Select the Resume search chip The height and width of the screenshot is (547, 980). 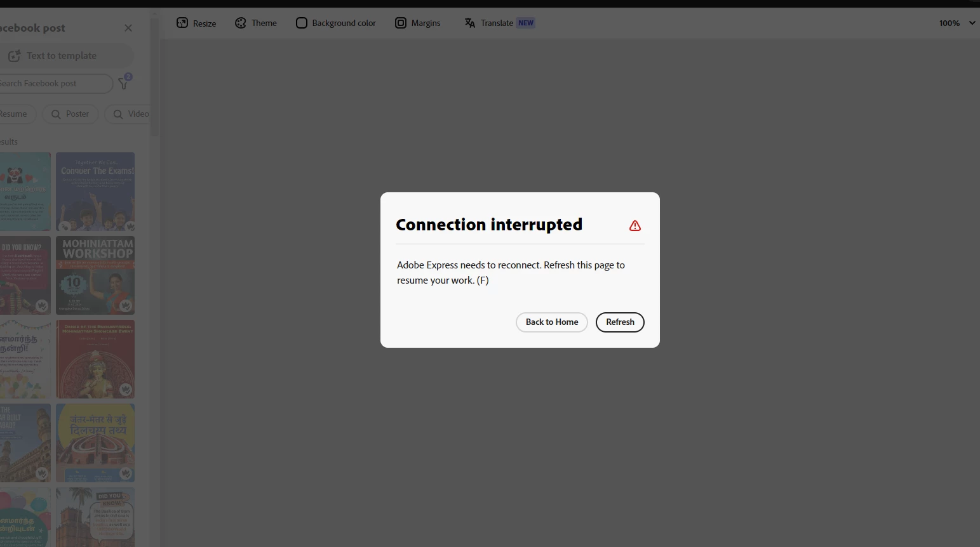point(17,114)
